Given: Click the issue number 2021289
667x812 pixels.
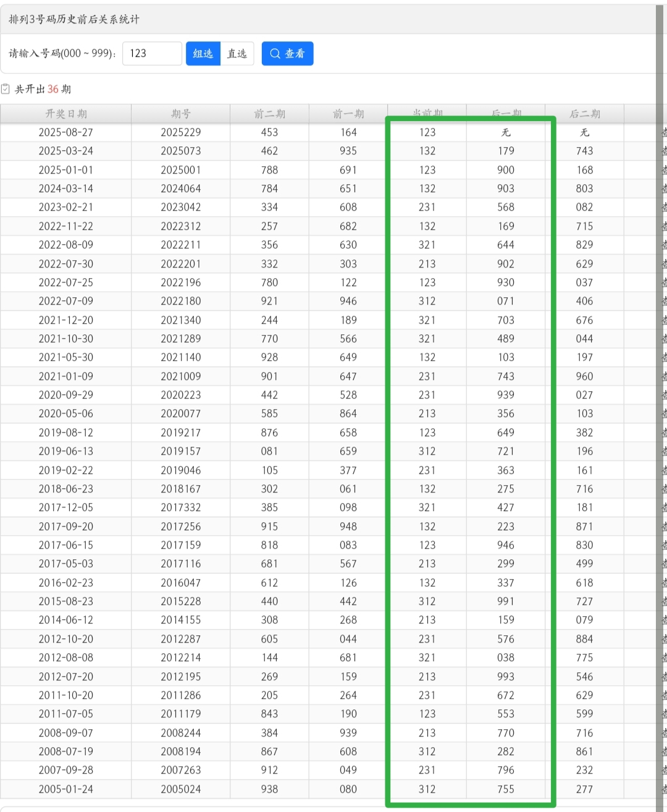Looking at the screenshot, I should pos(181,339).
